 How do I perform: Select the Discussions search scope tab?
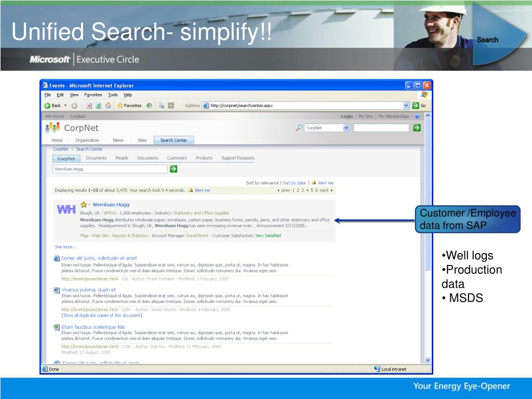tap(147, 158)
